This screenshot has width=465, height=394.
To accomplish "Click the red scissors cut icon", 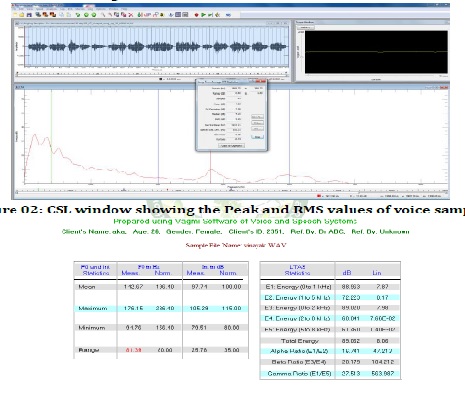I will click(x=130, y=15).
